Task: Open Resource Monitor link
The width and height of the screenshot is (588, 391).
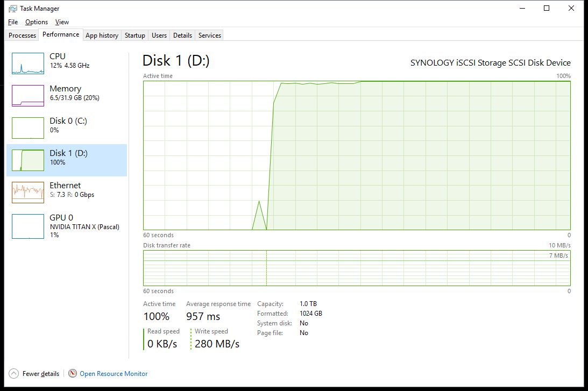Action: 114,374
